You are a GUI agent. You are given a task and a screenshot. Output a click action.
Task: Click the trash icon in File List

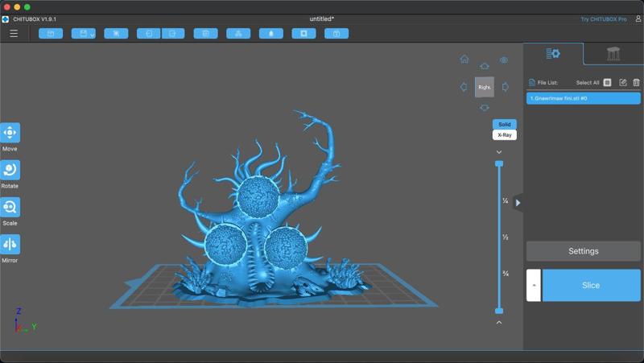636,82
